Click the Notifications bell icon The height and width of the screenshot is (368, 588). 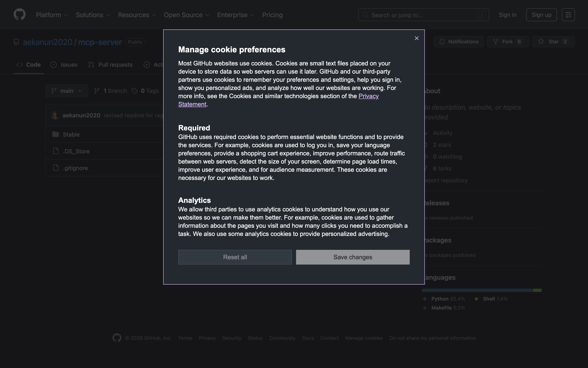(442, 42)
